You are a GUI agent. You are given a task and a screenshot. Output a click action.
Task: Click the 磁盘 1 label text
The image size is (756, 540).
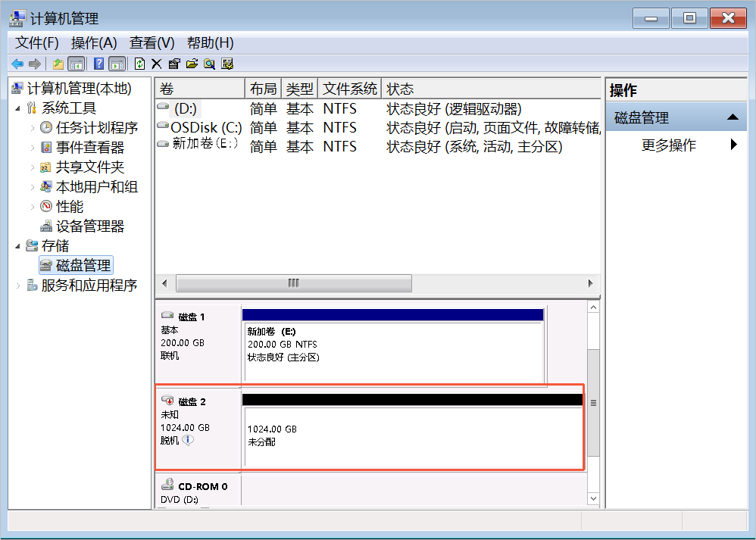pos(192,317)
